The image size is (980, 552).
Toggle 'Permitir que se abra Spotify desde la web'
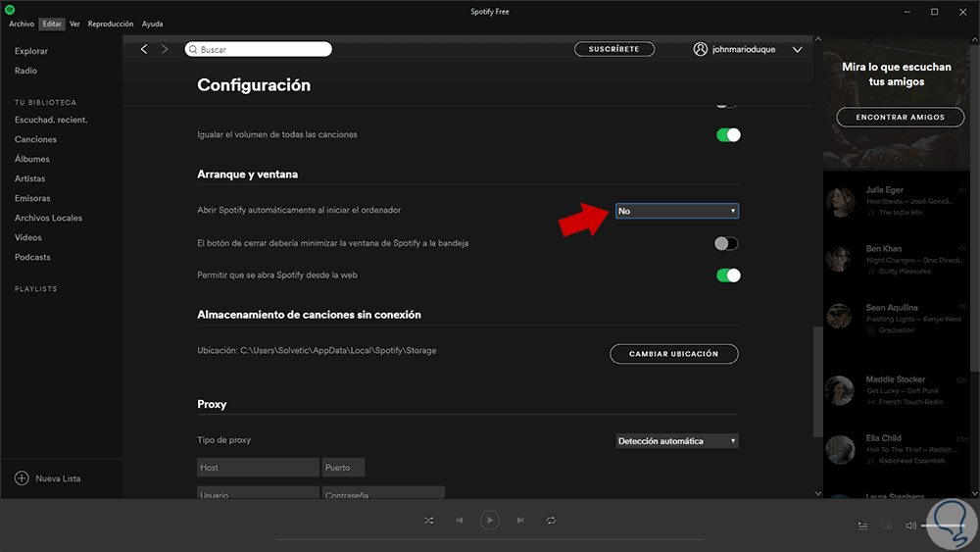(728, 276)
